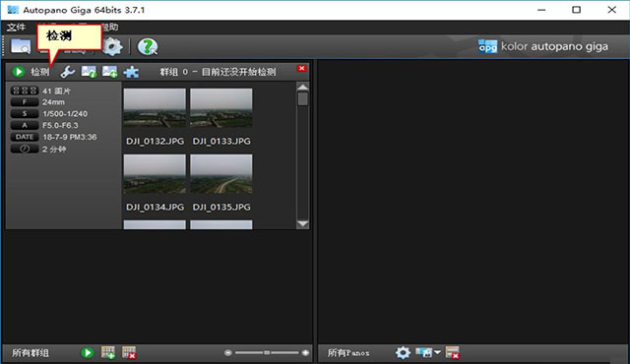Close the Autopano Giga window
Viewport: 630px width, 364px height.
(611, 10)
